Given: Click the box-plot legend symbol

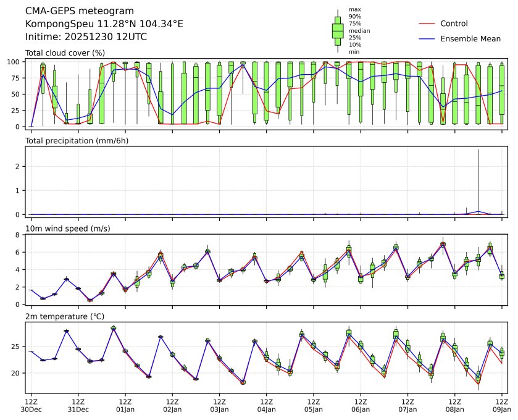Looking at the screenshot, I should [x=338, y=31].
